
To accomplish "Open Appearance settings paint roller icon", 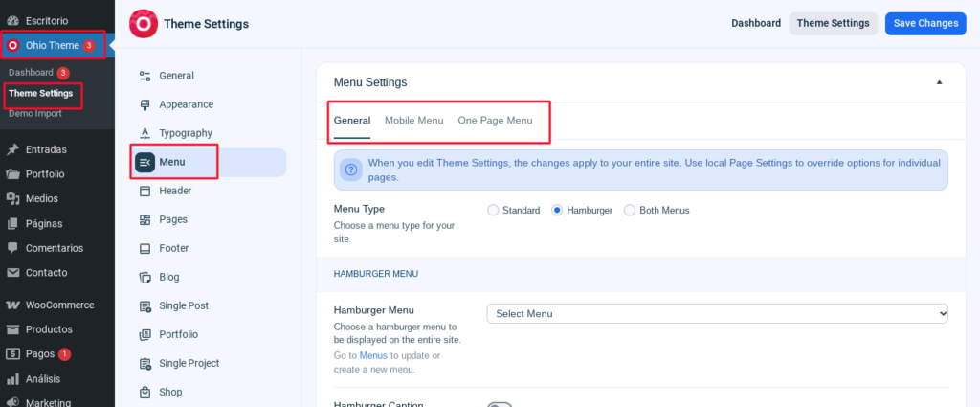I will click(145, 104).
